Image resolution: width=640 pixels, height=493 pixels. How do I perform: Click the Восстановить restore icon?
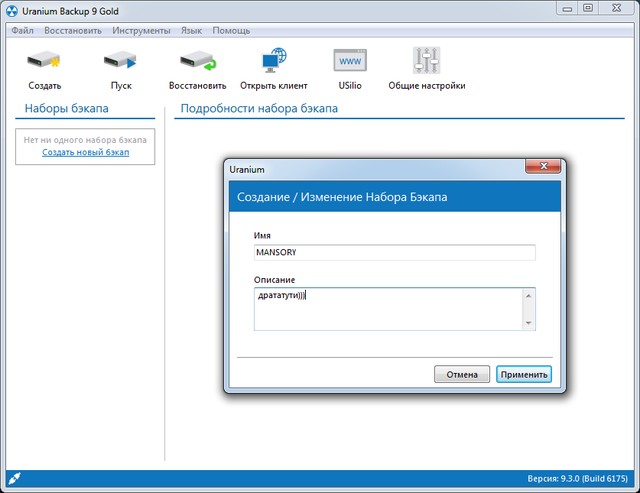click(197, 63)
